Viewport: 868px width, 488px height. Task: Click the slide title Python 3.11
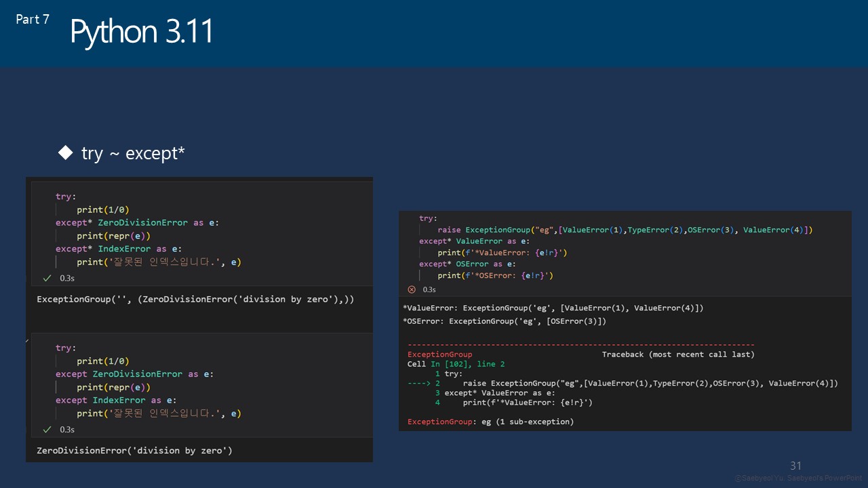click(142, 32)
